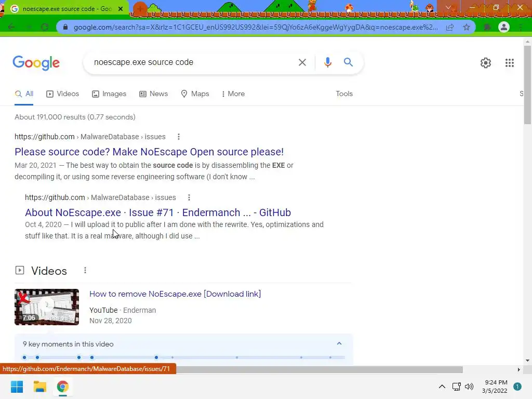The height and width of the screenshot is (399, 532).
Task: Open tab search dropdown arrow
Action: pyautogui.click(x=448, y=7)
